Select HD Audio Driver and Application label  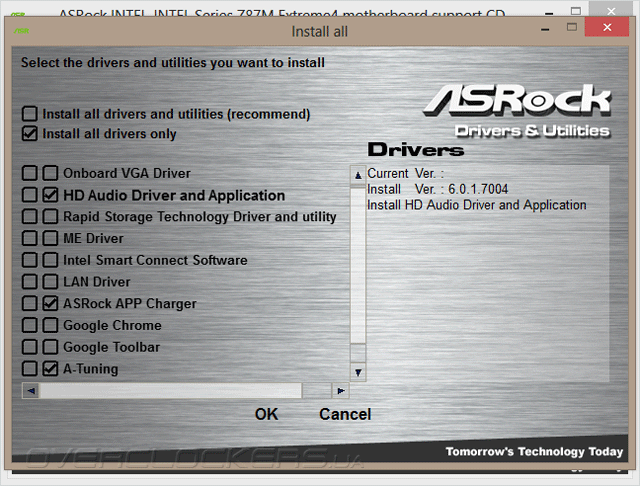coord(174,195)
